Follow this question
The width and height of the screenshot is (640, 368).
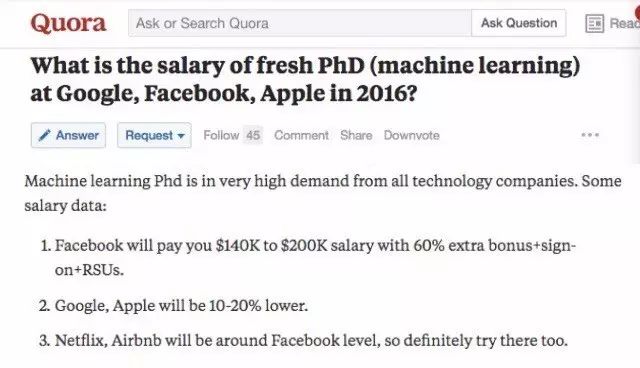221,135
